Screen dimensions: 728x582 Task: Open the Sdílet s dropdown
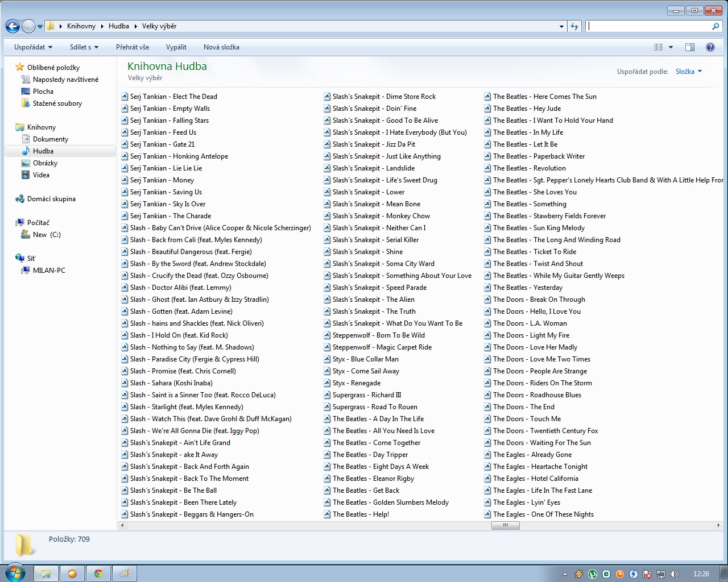pyautogui.click(x=84, y=47)
